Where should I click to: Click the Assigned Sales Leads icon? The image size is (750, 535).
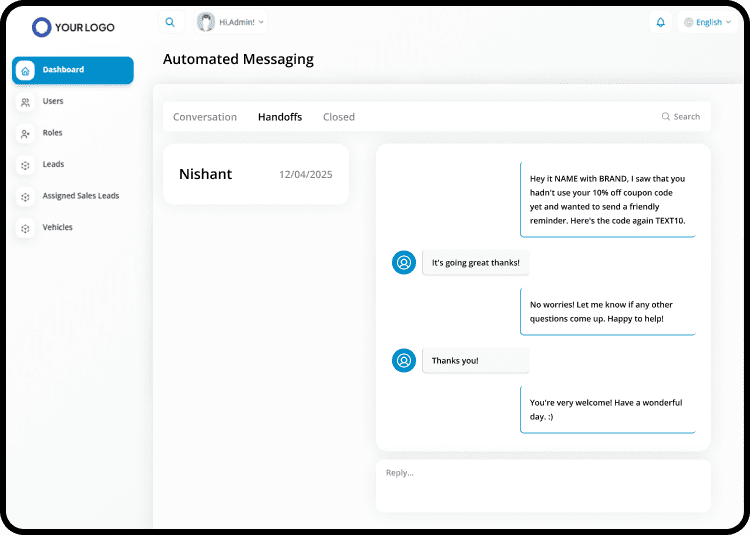[x=25, y=196]
